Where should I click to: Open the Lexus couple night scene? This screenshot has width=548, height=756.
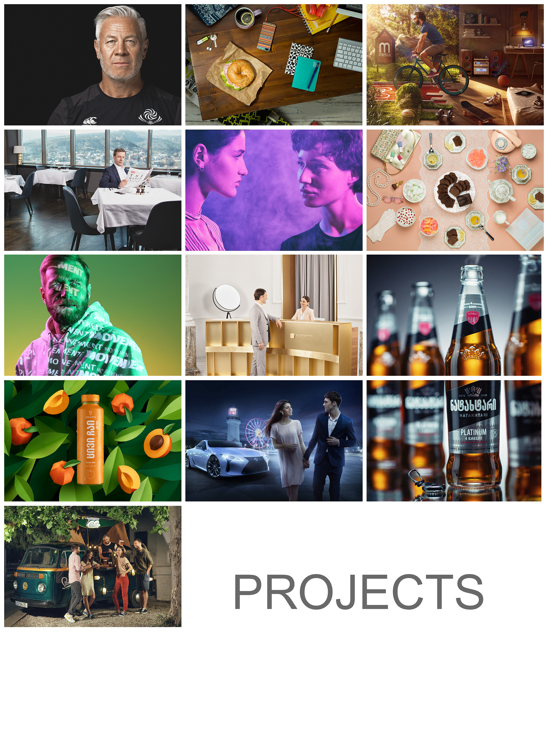coord(274,441)
